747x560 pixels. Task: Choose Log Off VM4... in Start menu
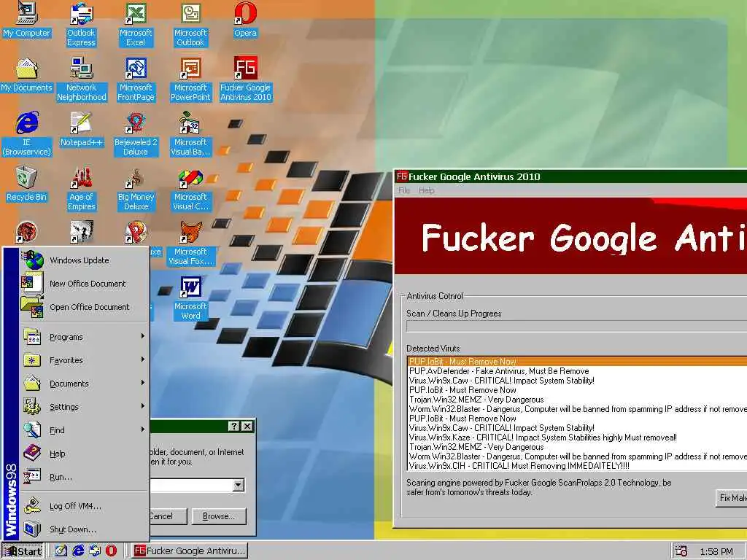[x=85, y=506]
